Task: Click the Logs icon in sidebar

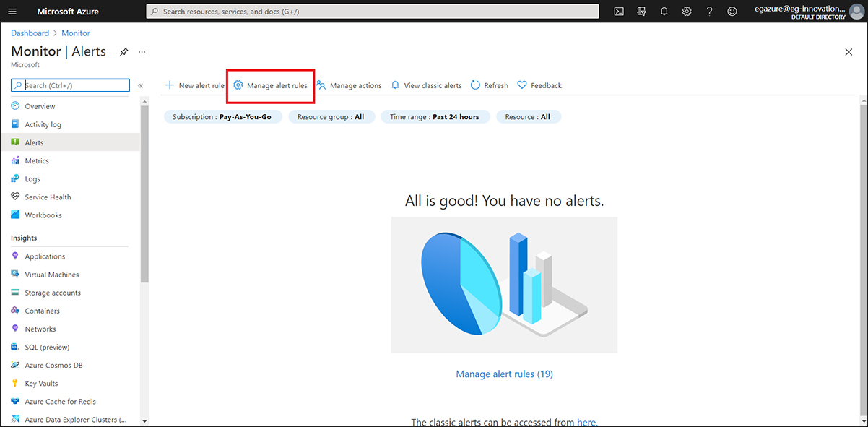Action: 16,178
